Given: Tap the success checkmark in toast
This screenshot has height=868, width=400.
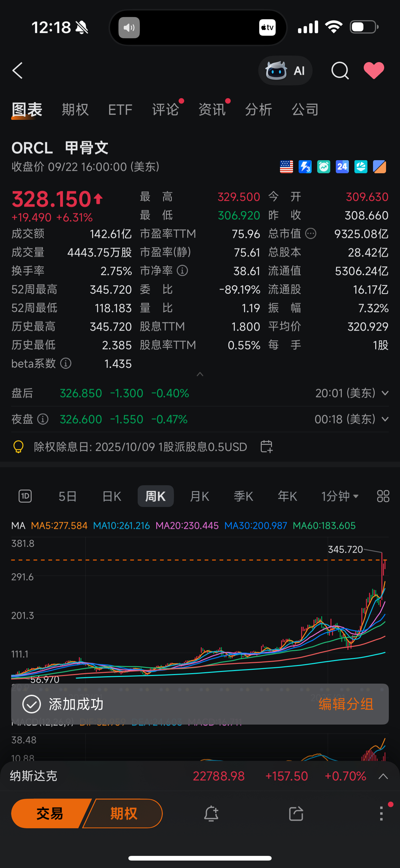Looking at the screenshot, I should click(31, 704).
